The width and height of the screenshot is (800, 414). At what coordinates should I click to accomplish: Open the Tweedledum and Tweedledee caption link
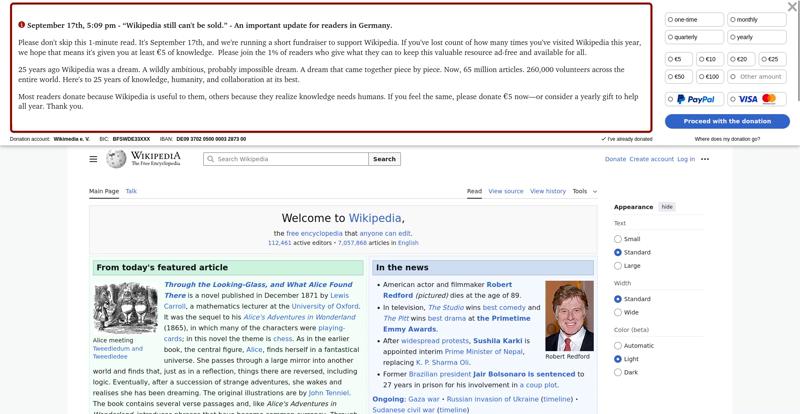pyautogui.click(x=118, y=353)
